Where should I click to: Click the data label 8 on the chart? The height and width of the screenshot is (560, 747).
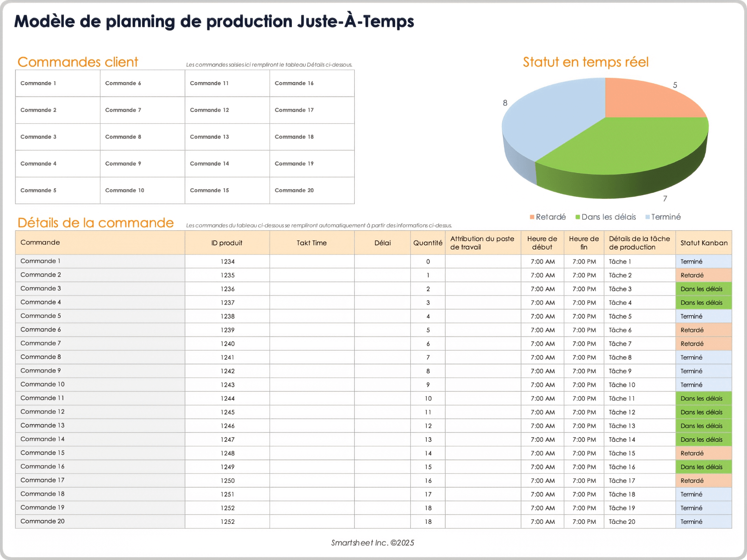(x=505, y=103)
